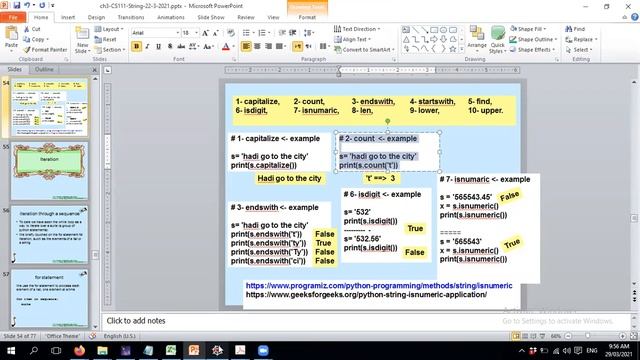Viewport: 640px width, 360px height.
Task: Open the numbering list button
Action: (262, 33)
